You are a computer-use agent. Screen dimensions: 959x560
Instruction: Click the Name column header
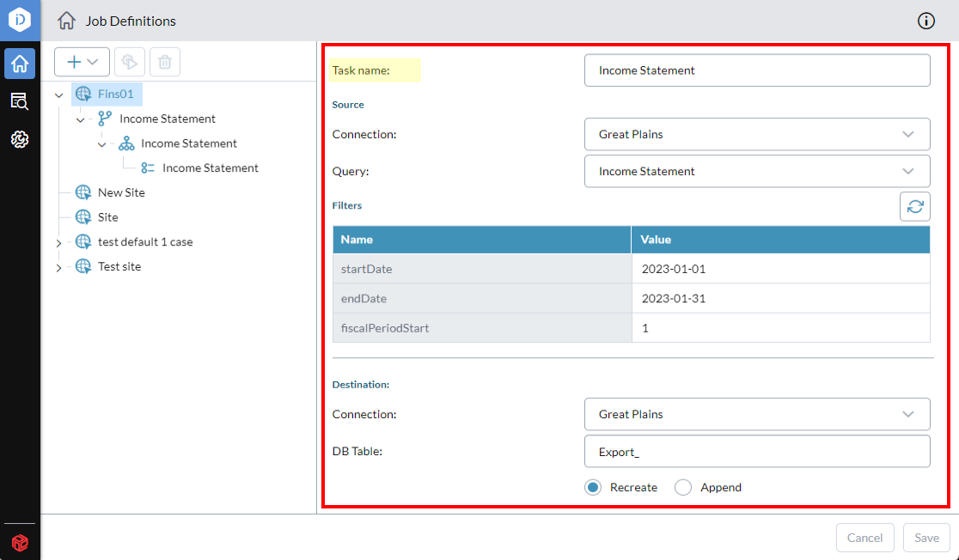tap(482, 240)
